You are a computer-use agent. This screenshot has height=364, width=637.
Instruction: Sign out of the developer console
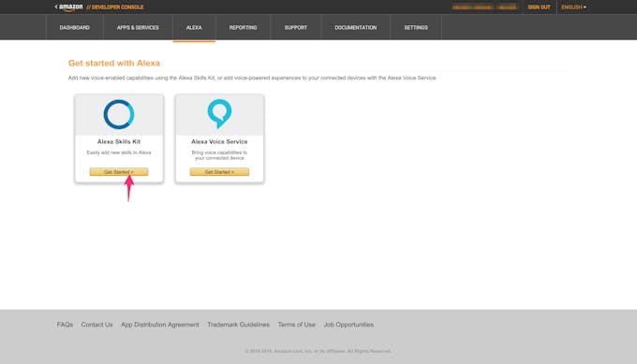[539, 7]
